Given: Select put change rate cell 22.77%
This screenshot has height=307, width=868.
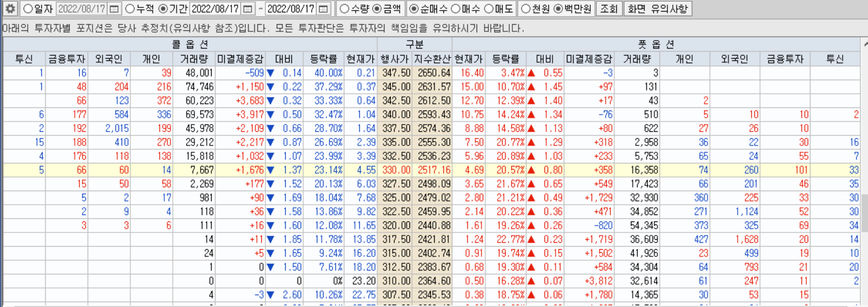Looking at the screenshot, I should [x=506, y=238].
